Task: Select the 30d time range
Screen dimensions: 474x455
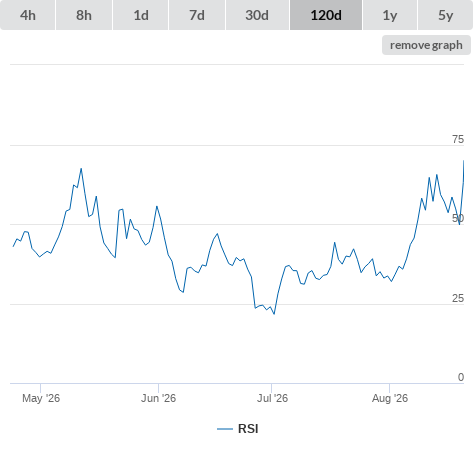Action: (x=257, y=15)
